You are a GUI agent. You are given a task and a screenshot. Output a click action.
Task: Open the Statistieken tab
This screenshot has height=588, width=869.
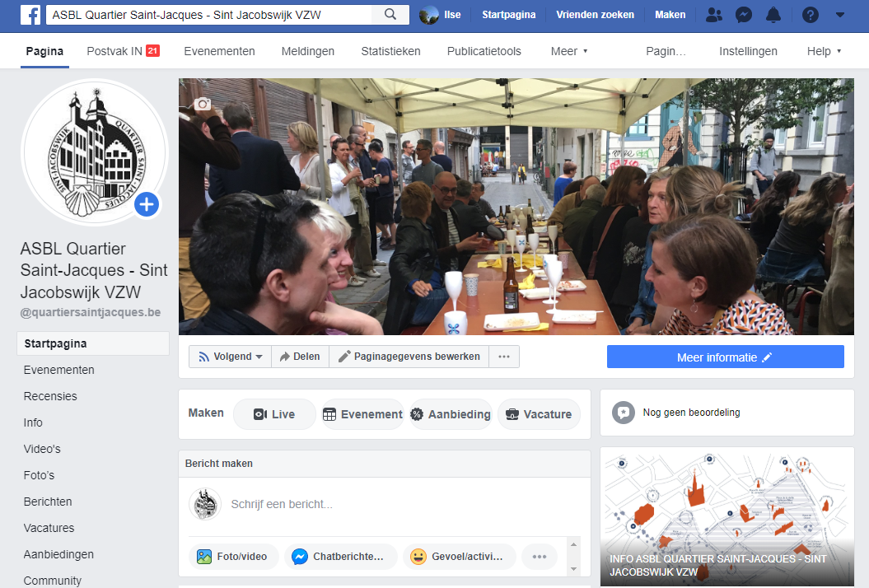(390, 51)
